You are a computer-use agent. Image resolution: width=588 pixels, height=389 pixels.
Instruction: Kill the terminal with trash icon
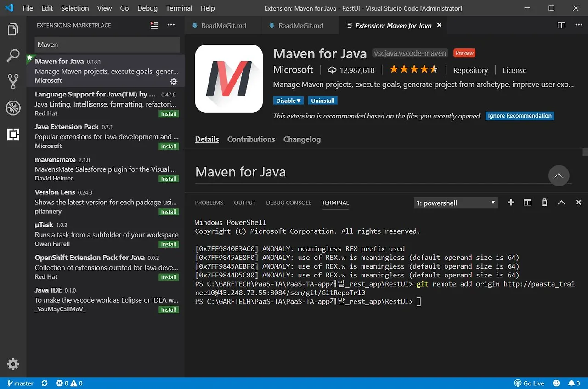[x=544, y=203]
